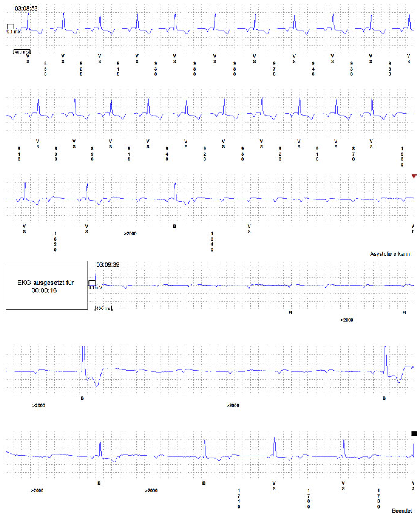
Task: Select the 970 interval label
Action: pyautogui.click(x=274, y=69)
